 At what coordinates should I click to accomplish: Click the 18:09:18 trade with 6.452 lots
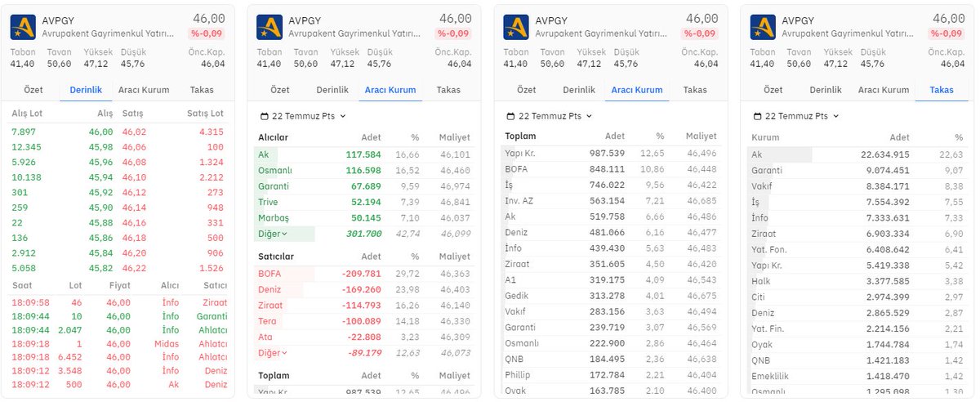point(118,357)
